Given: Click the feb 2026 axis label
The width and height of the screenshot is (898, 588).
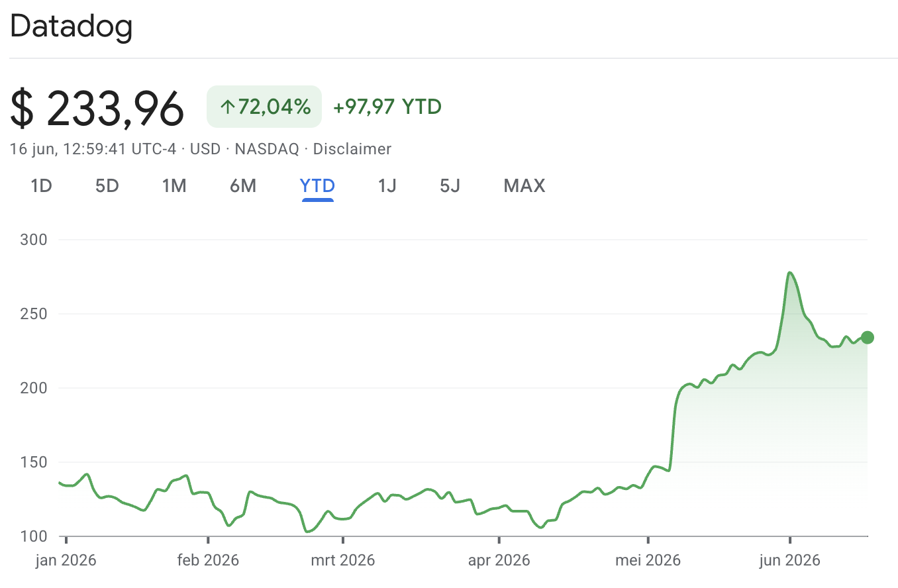Looking at the screenshot, I should click(208, 561).
